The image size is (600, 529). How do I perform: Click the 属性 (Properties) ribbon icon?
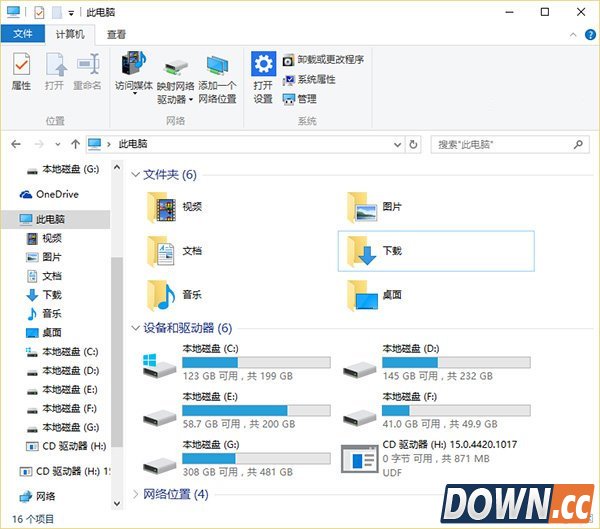point(21,71)
